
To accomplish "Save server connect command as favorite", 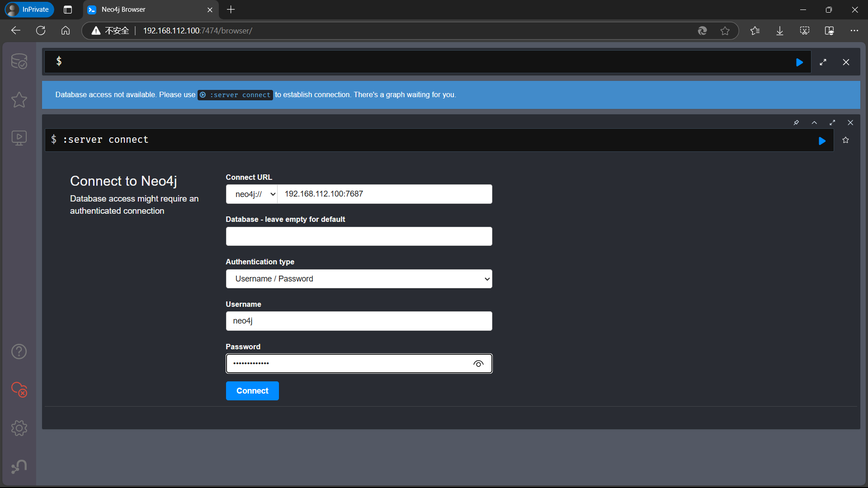I will point(845,140).
